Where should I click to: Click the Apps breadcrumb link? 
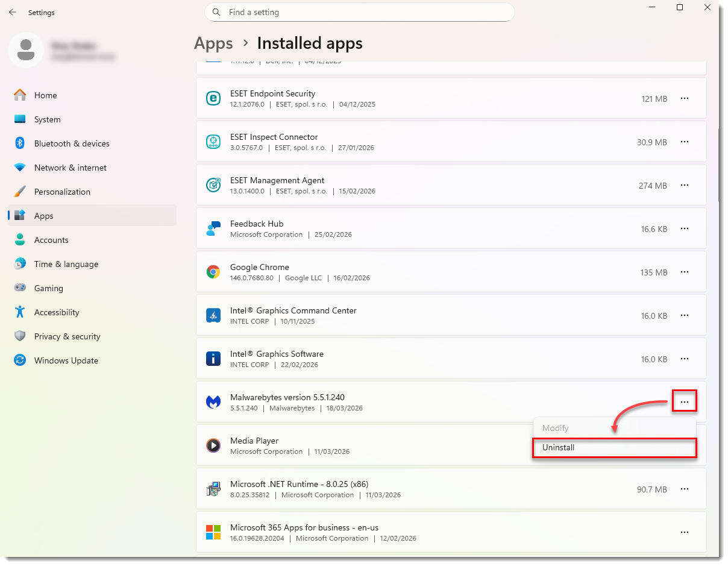click(x=213, y=43)
